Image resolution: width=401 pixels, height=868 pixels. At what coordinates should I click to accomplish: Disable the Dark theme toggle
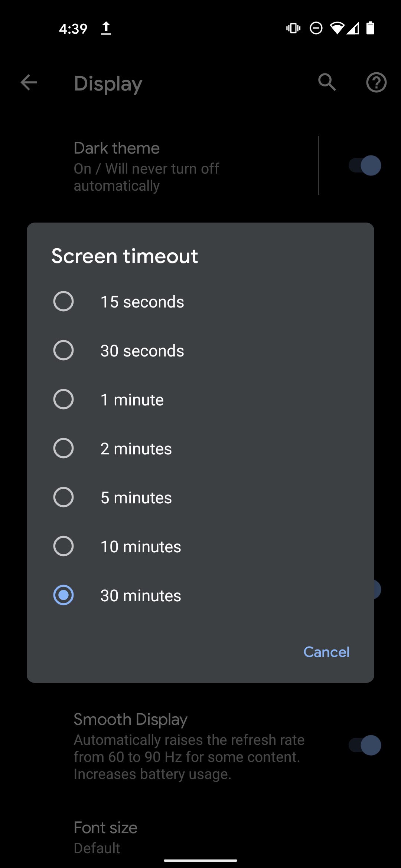point(363,165)
